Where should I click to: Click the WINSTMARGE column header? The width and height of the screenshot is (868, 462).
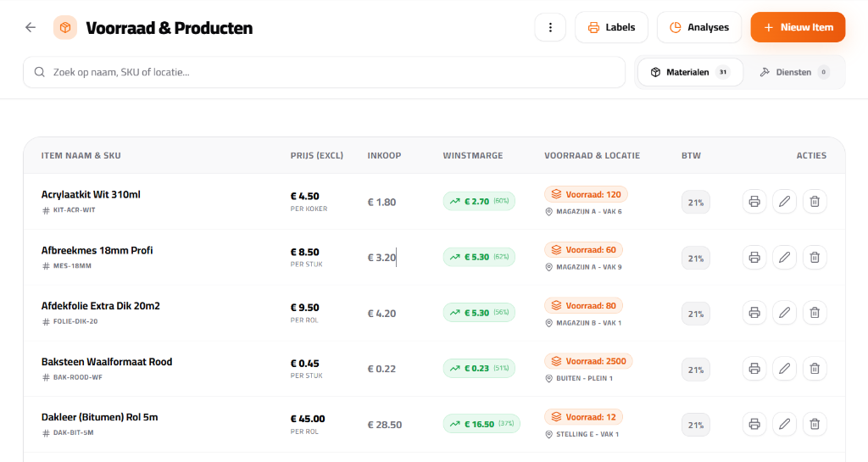(473, 155)
